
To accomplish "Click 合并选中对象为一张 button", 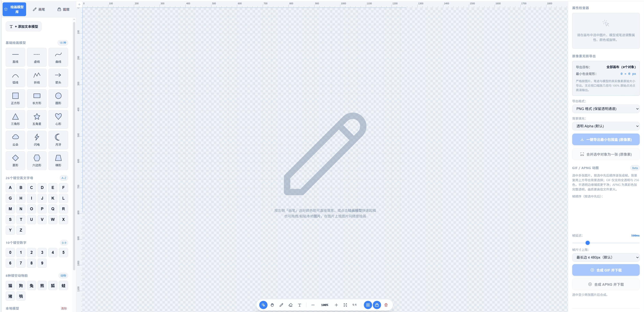I will pos(606,154).
